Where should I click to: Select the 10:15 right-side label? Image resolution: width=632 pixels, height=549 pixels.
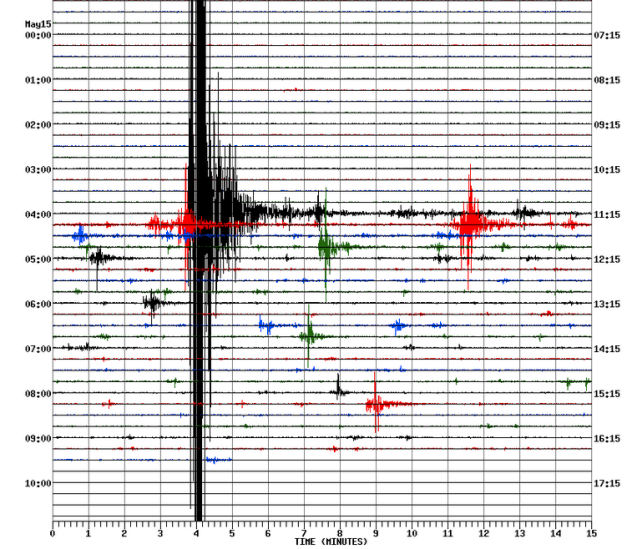pos(607,170)
